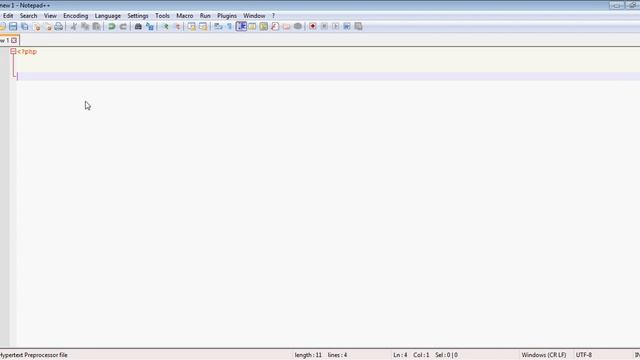Open the ? help menu
Image resolution: width=640 pixels, height=360 pixels.
(x=273, y=16)
